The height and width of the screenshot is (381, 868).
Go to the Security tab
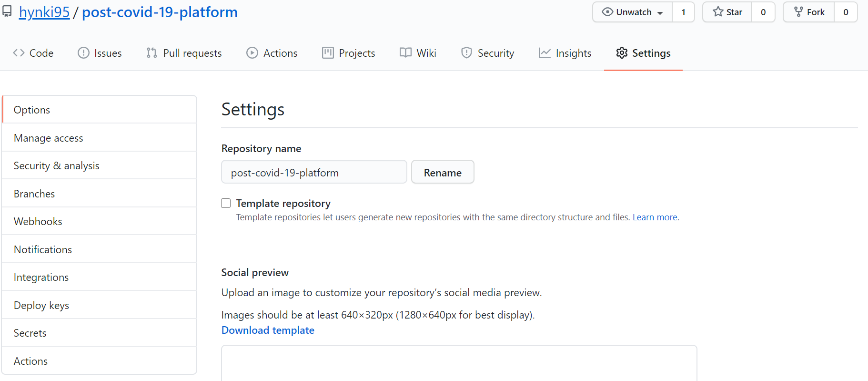tap(488, 53)
